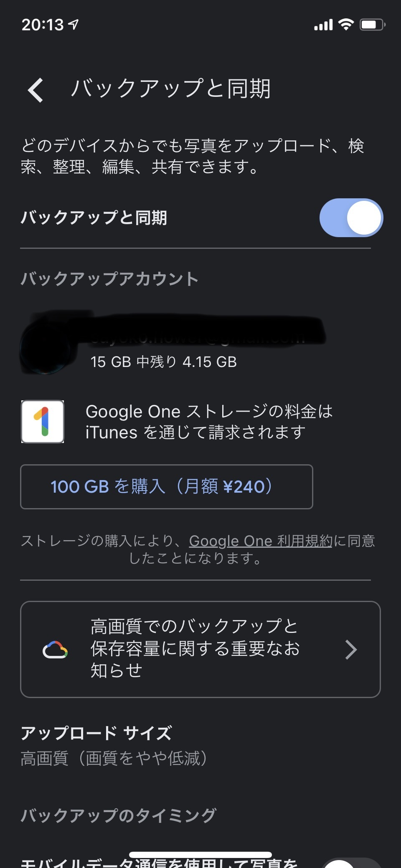Viewport: 401px width, 868px height.
Task: Tap the Google cloud icon in notice card
Action: coord(55,650)
